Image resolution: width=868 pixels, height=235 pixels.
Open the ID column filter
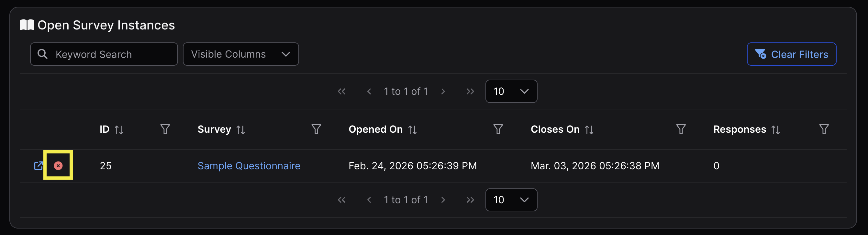point(165,129)
